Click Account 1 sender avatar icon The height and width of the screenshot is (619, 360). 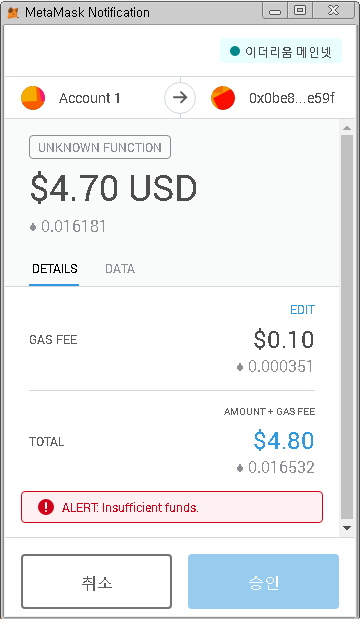(33, 98)
